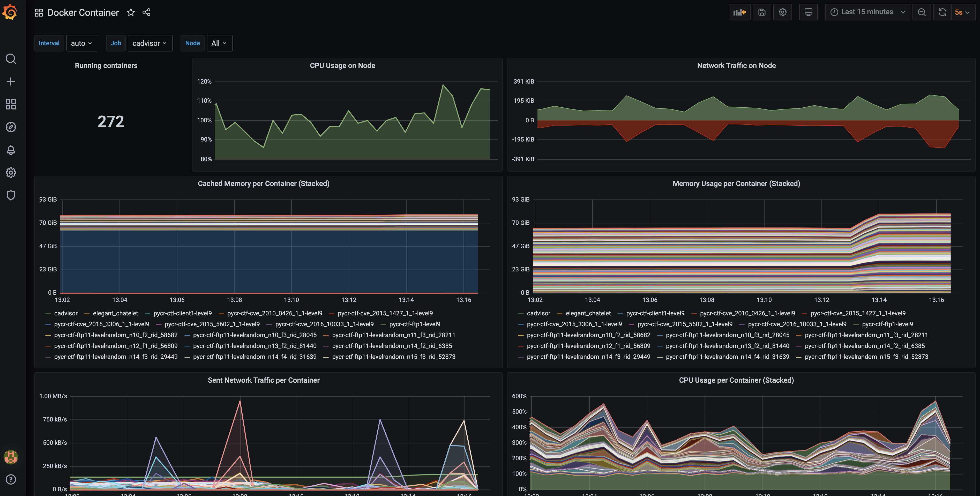This screenshot has width=980, height=496.
Task: Open the Alerting bell icon
Action: [11, 150]
